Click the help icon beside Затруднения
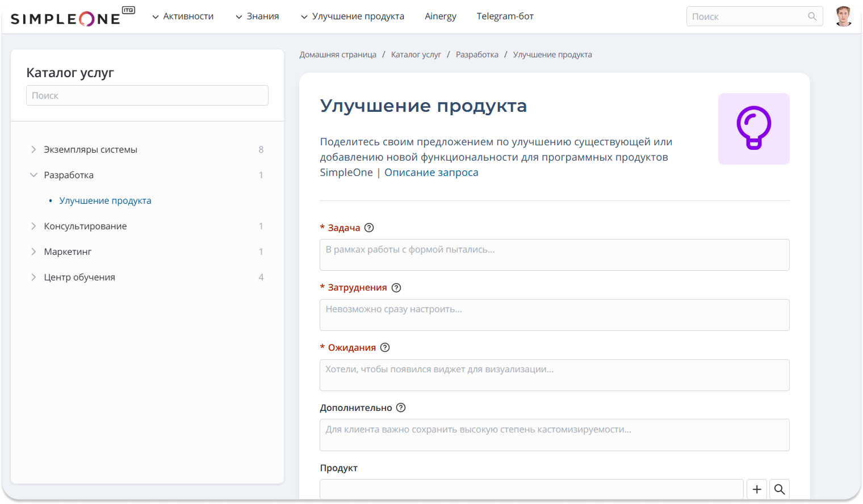 [x=396, y=287]
